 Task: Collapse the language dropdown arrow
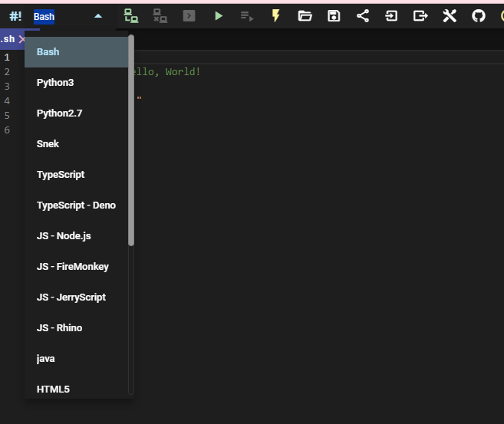coord(98,16)
